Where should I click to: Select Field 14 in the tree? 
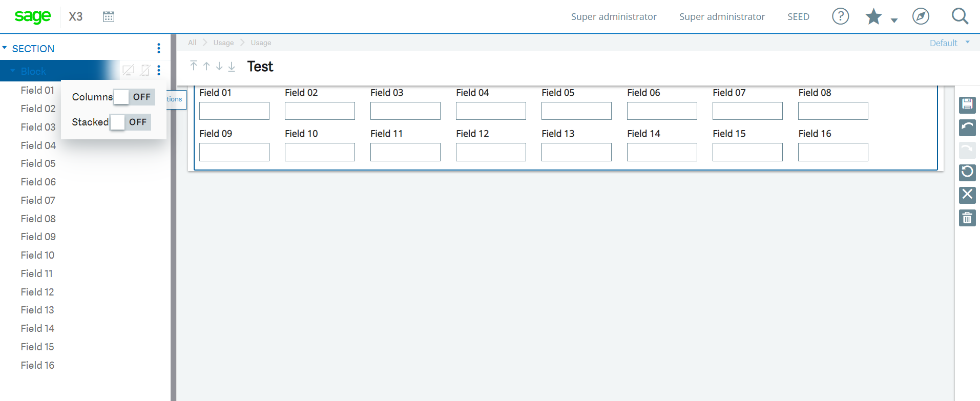(37, 328)
